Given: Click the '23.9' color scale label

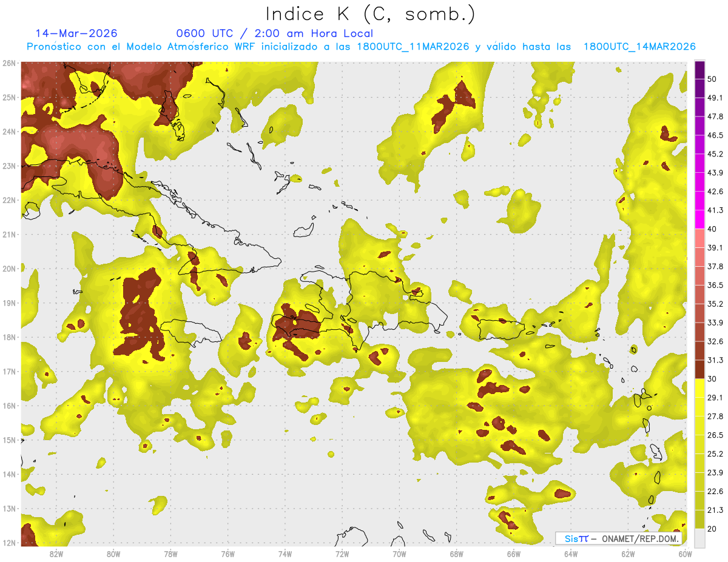Looking at the screenshot, I should coord(715,472).
